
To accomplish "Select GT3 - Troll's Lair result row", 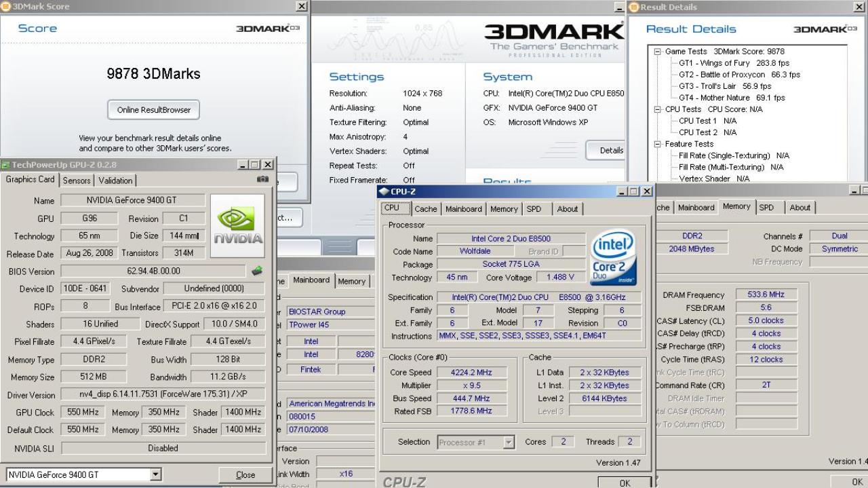I will [724, 86].
